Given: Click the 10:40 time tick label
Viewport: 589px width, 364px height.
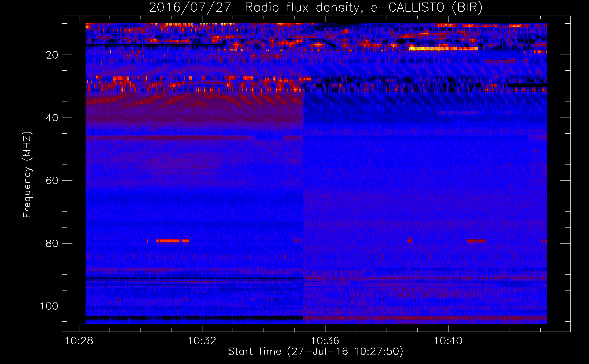Looking at the screenshot, I should click(448, 341).
